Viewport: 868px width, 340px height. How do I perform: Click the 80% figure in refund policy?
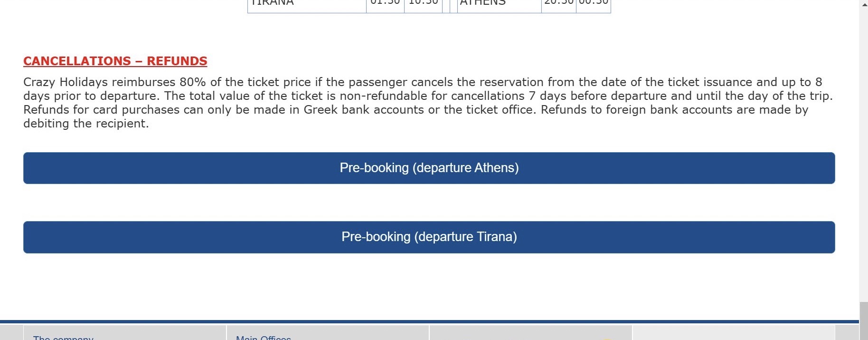(x=192, y=82)
